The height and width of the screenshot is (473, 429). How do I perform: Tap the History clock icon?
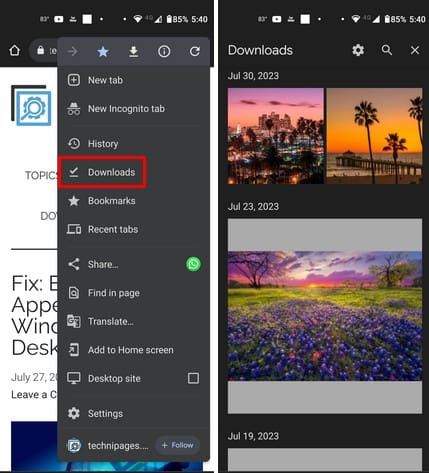pyautogui.click(x=74, y=144)
